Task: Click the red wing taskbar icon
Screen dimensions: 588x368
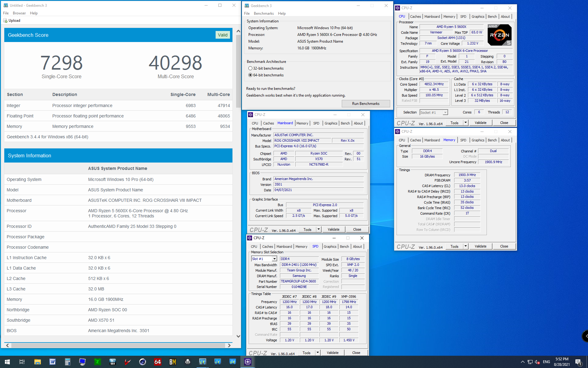Action: (128, 362)
